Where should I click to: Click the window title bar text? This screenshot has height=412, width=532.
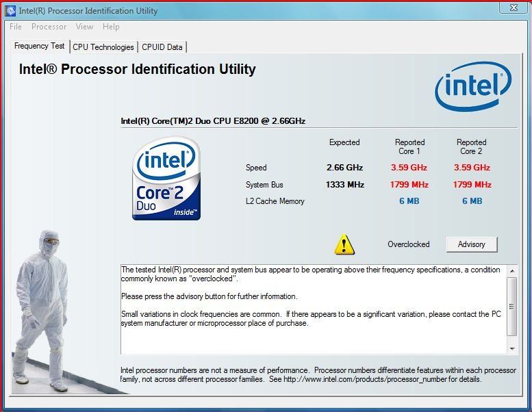click(x=88, y=11)
